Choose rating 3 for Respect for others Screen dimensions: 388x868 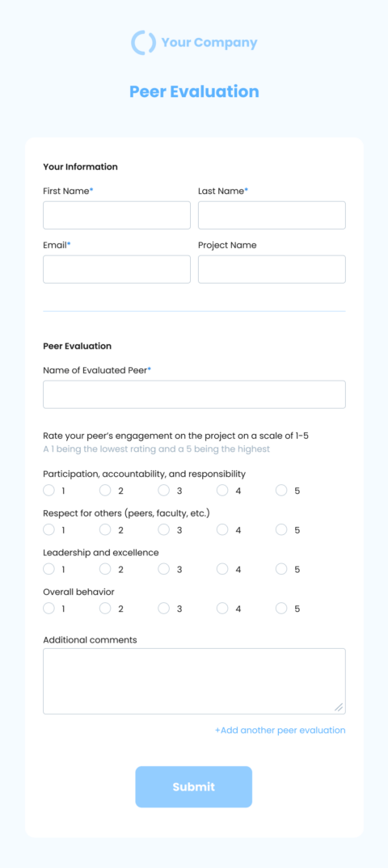coord(164,529)
